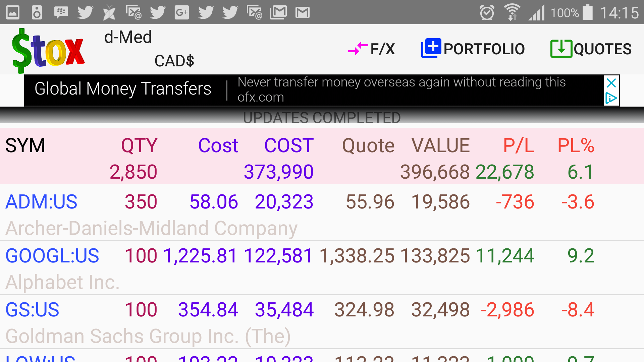This screenshot has width=644, height=362.
Task: Tap the blue Portfolio plus icon
Action: pyautogui.click(x=431, y=48)
